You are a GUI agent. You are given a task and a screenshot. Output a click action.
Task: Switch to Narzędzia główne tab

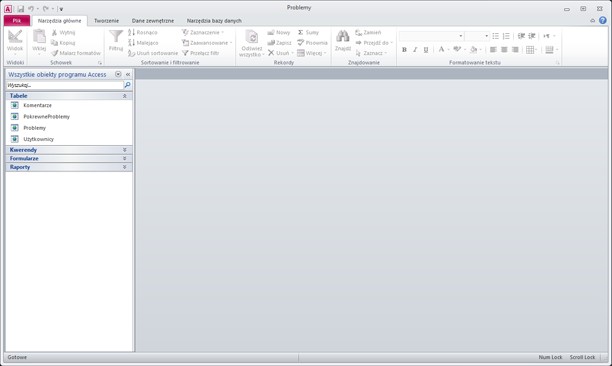(x=59, y=21)
